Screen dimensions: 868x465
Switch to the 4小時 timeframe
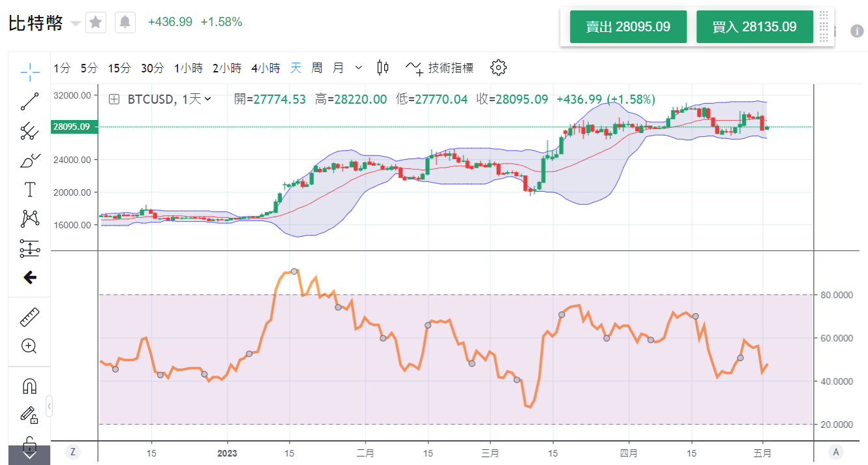coord(265,68)
